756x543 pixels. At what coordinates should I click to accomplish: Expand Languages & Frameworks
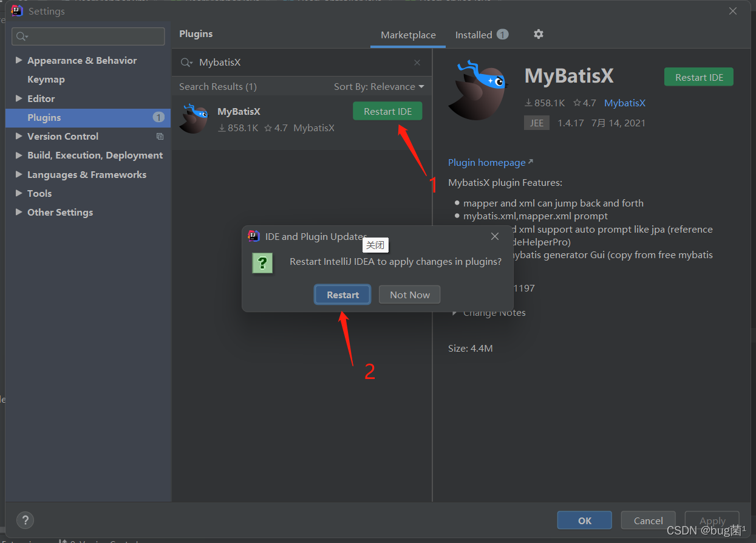coord(19,174)
